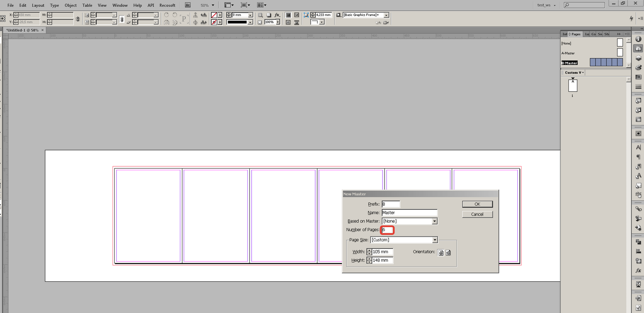Switch to the Pages panel tab
The height and width of the screenshot is (313, 644).
click(575, 34)
